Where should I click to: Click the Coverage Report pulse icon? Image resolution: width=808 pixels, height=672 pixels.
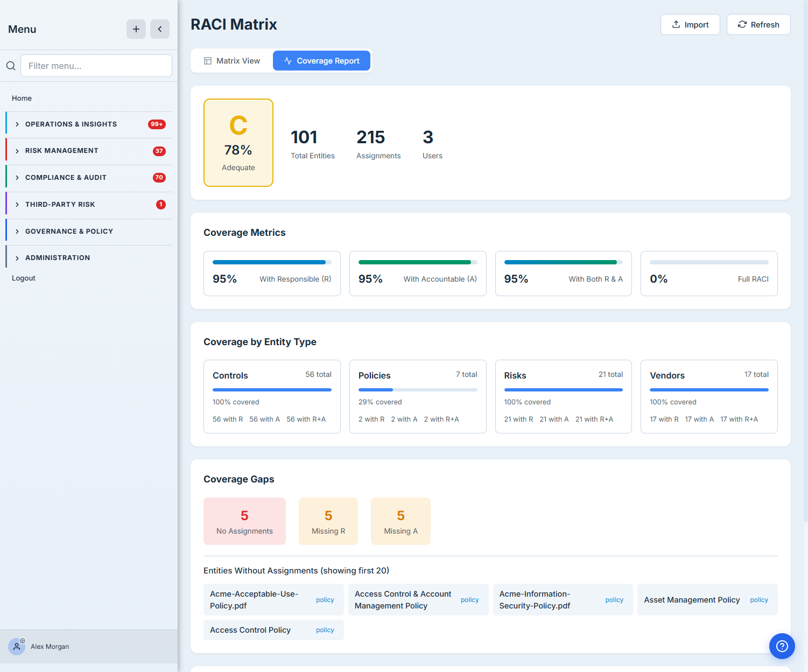click(x=288, y=61)
